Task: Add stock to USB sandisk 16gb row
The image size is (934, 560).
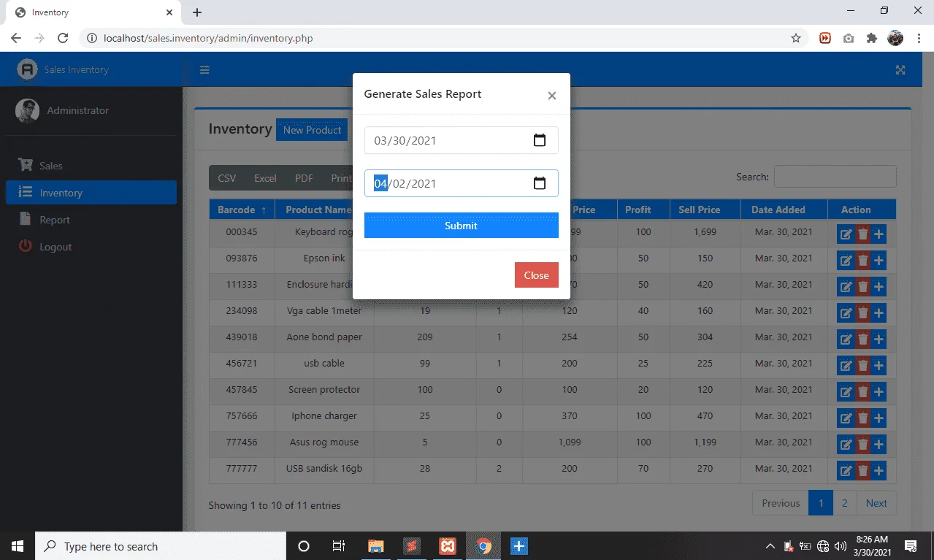Action: [879, 471]
